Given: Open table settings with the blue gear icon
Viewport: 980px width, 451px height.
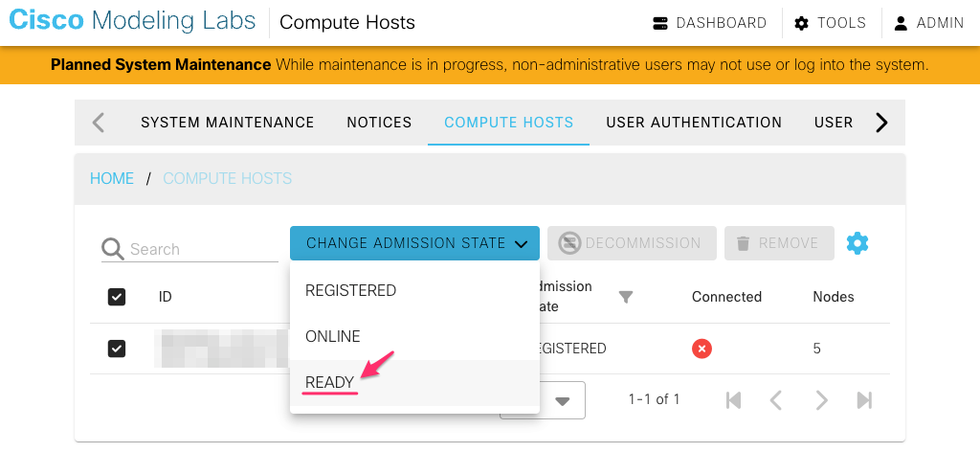Looking at the screenshot, I should [x=857, y=242].
